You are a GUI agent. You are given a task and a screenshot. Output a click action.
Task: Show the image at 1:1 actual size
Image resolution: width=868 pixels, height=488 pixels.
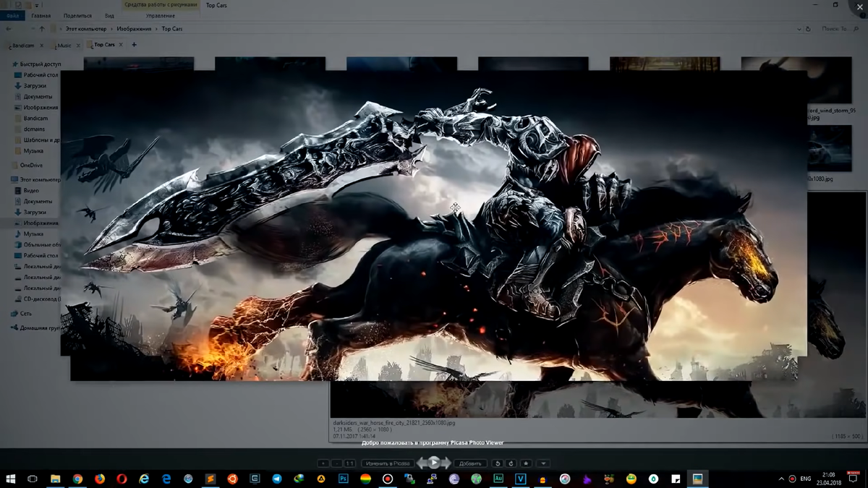coord(350,463)
